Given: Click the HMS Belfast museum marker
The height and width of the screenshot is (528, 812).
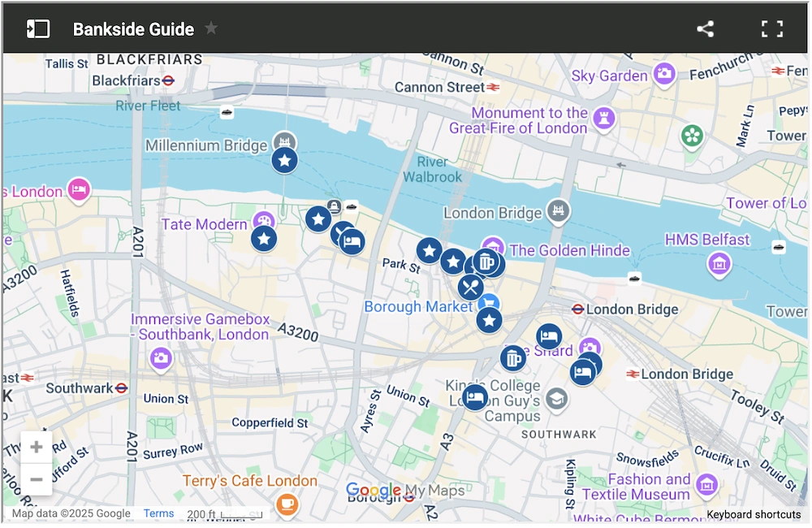Looking at the screenshot, I should [719, 263].
